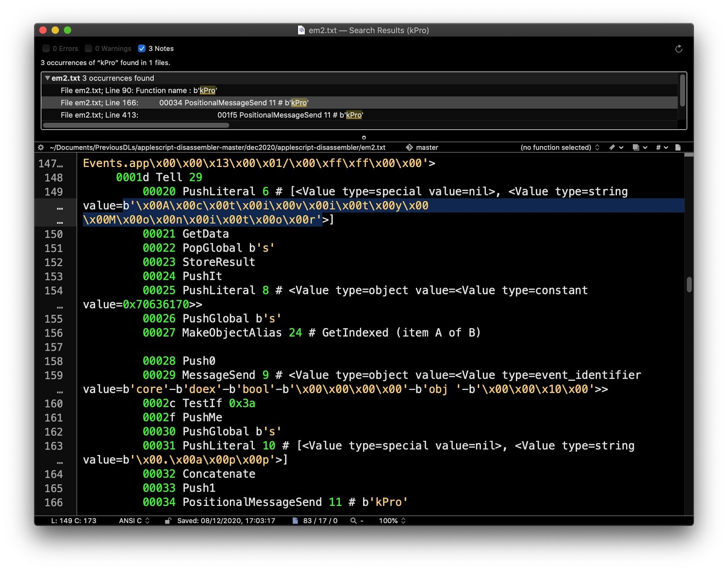728x571 pixels.
Task: Open the marker pen popup menu
Action: pos(615,147)
